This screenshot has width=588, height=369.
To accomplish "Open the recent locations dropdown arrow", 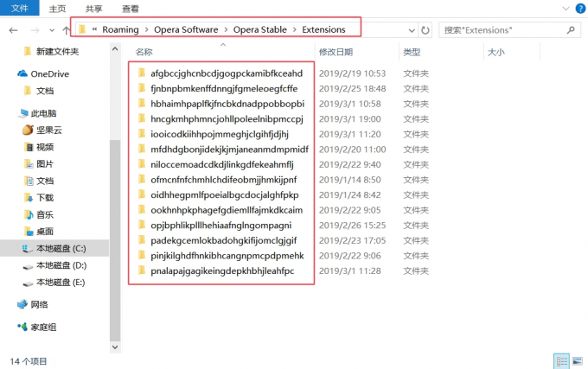I will 52,30.
